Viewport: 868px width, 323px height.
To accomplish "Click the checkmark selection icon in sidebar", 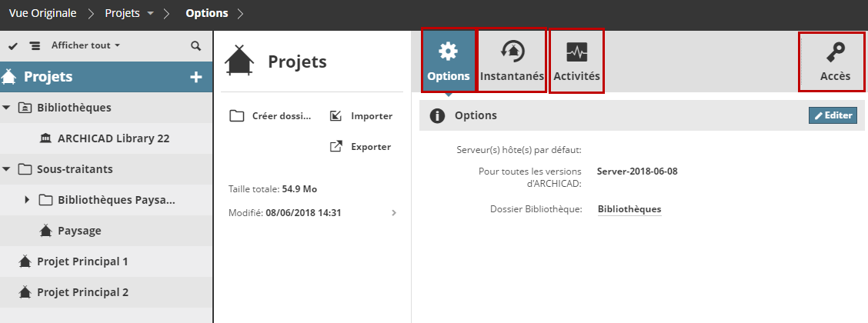I will point(13,46).
